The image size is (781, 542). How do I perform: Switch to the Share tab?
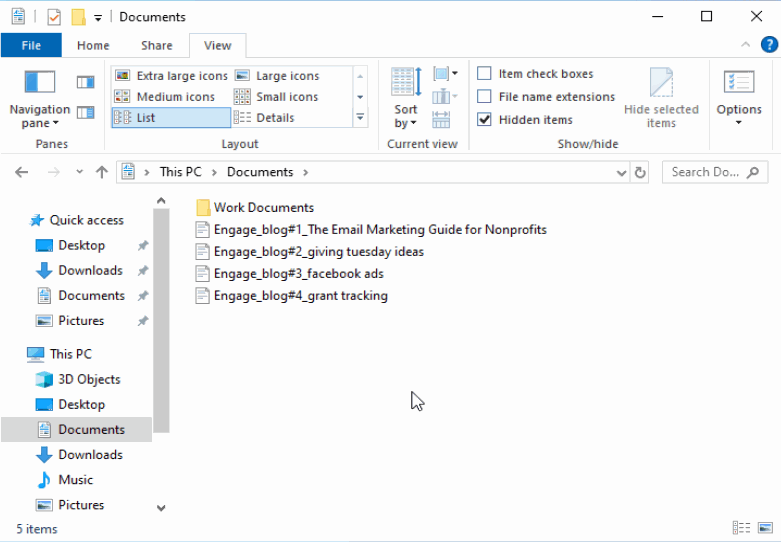click(x=156, y=45)
